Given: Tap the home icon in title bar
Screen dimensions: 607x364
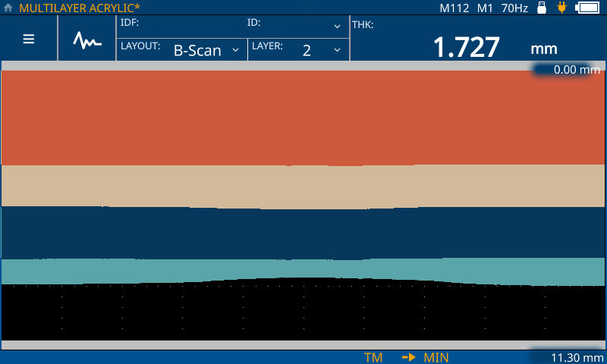Looking at the screenshot, I should click(8, 8).
